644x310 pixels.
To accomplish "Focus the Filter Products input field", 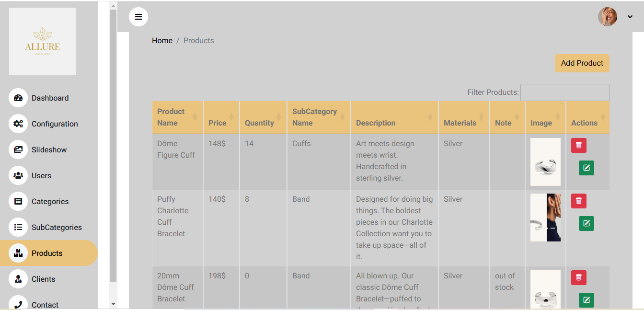I will pyautogui.click(x=564, y=92).
